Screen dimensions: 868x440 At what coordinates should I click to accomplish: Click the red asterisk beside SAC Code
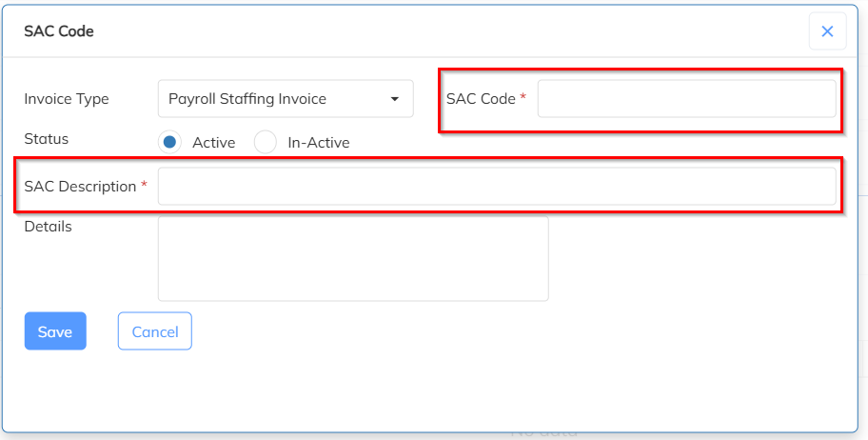(523, 98)
